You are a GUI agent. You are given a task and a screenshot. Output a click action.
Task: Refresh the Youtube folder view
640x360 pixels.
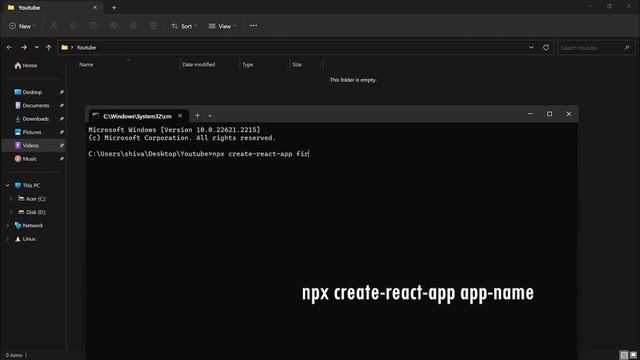pyautogui.click(x=546, y=47)
